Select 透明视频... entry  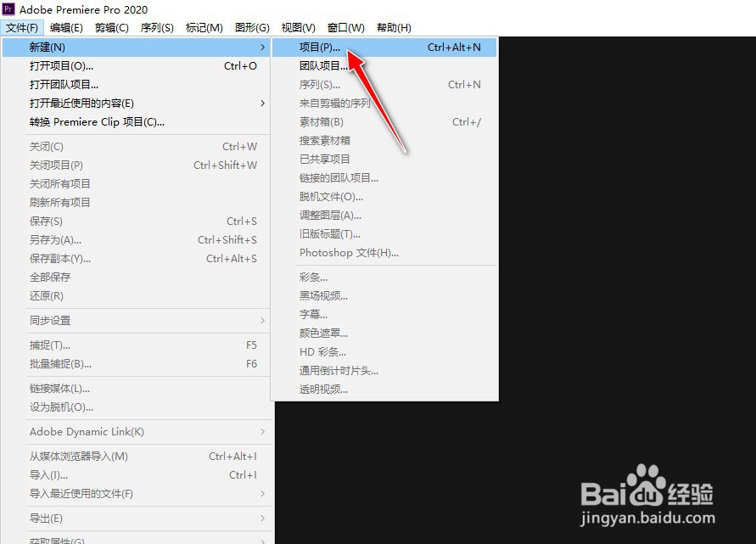click(x=384, y=390)
